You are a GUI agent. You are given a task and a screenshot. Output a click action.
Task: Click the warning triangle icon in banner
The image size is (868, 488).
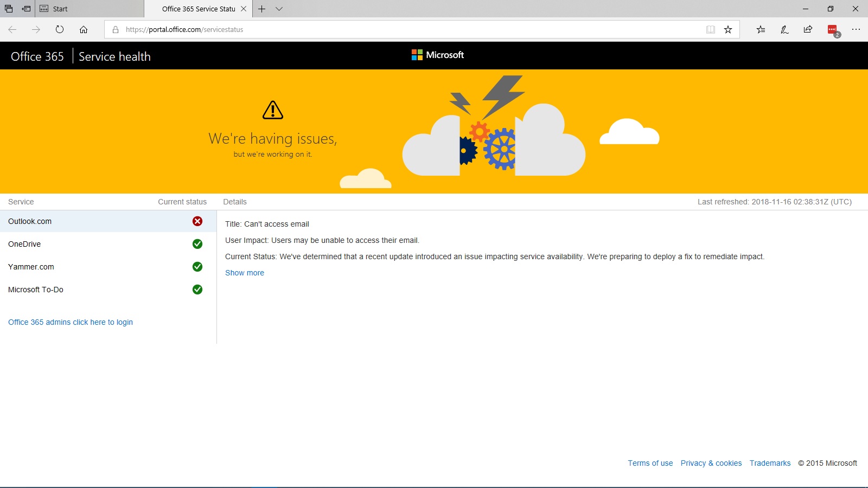click(273, 110)
